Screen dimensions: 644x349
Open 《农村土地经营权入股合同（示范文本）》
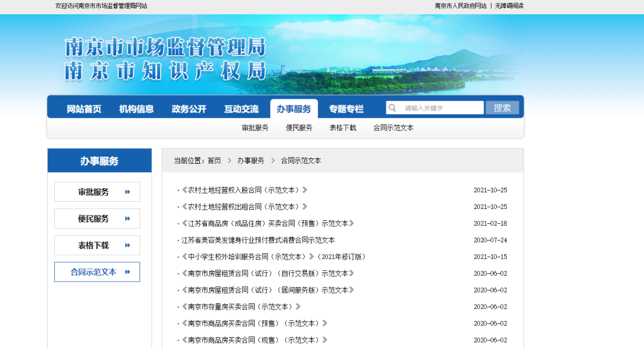244,191
